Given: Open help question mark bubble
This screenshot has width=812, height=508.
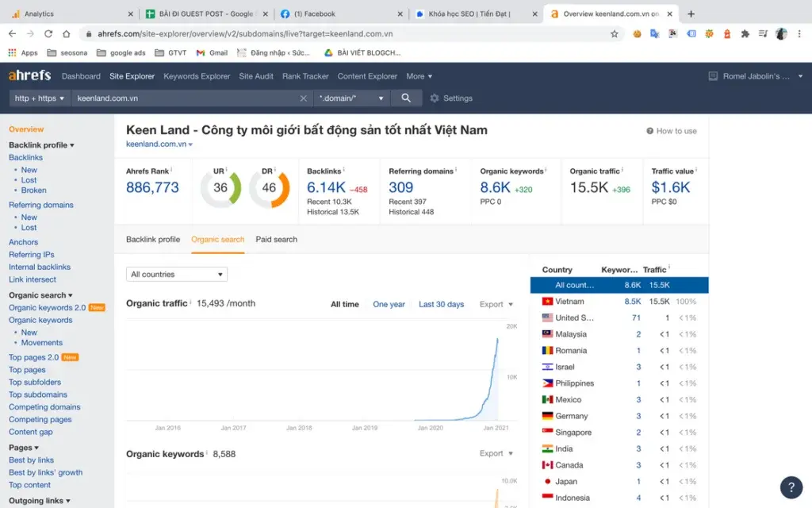Looking at the screenshot, I should 791,487.
